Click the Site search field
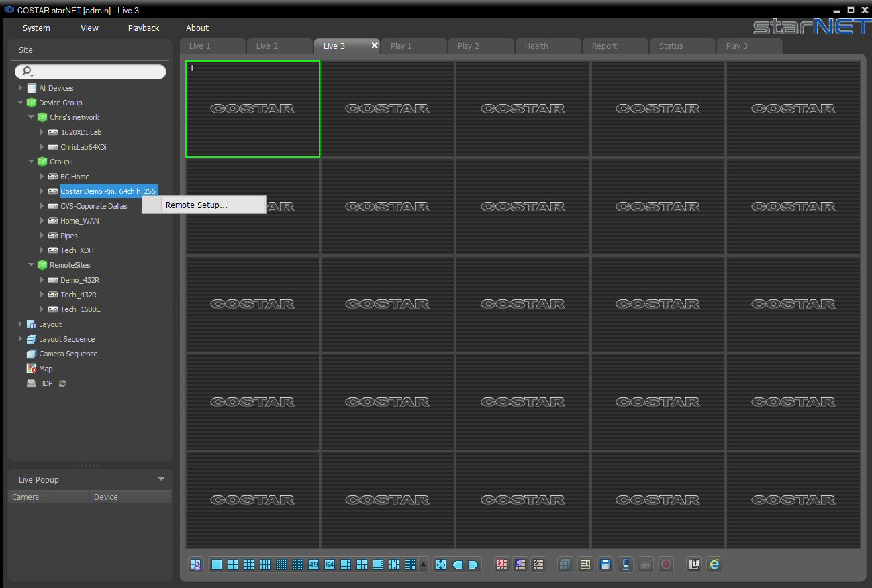872x588 pixels. point(91,71)
